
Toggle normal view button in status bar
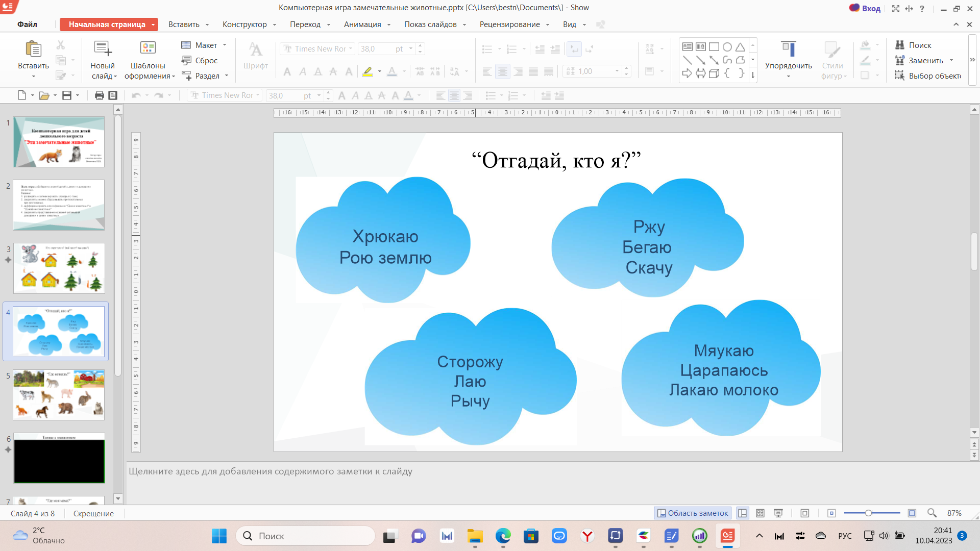tap(743, 513)
